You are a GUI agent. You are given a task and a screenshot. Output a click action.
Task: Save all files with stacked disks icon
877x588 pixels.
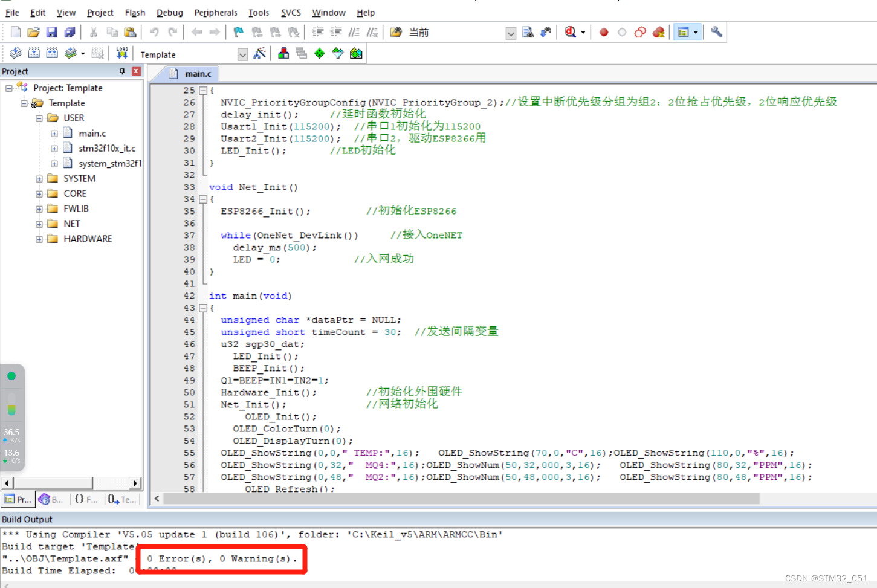70,32
